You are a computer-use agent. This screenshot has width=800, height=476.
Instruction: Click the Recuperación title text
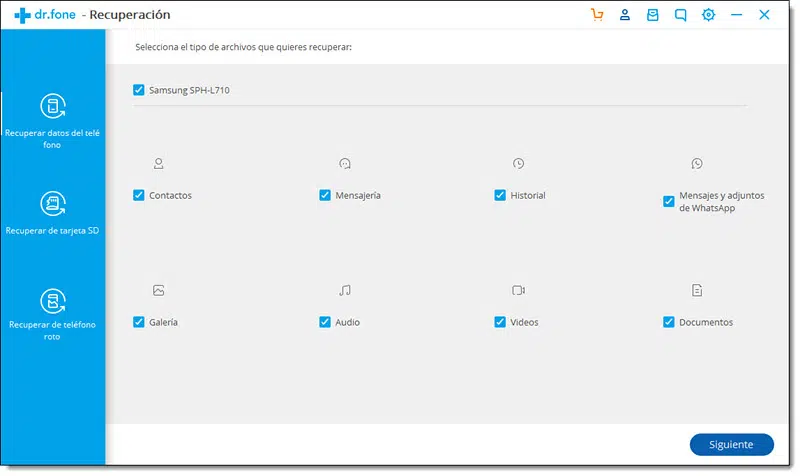[130, 15]
